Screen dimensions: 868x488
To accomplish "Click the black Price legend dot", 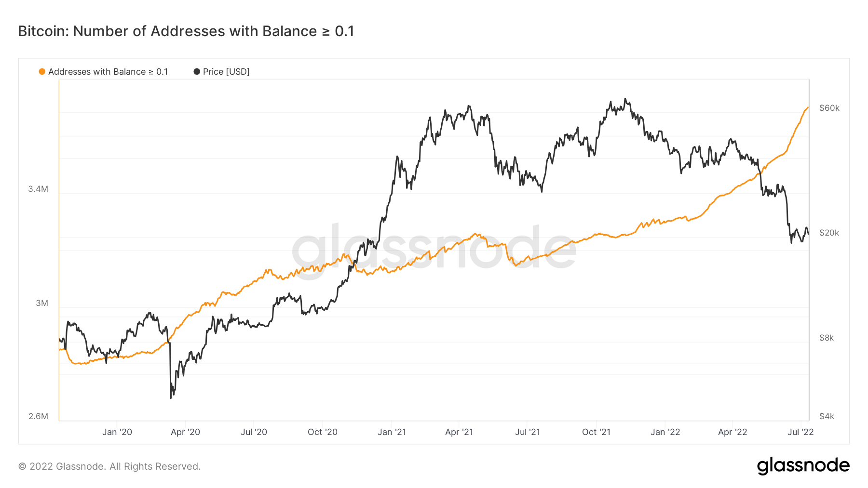I will coord(197,72).
